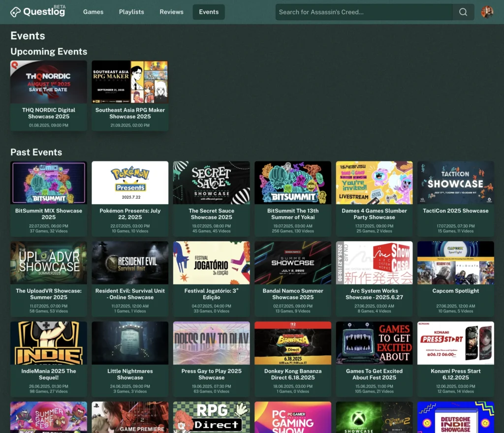
Task: Click the Festival Jogatório thumbnail image
Action: pyautogui.click(x=212, y=263)
